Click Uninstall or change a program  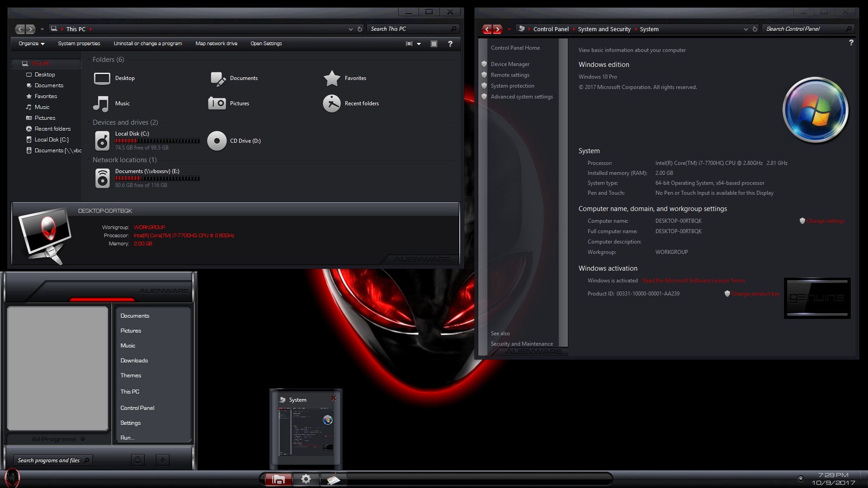[148, 43]
